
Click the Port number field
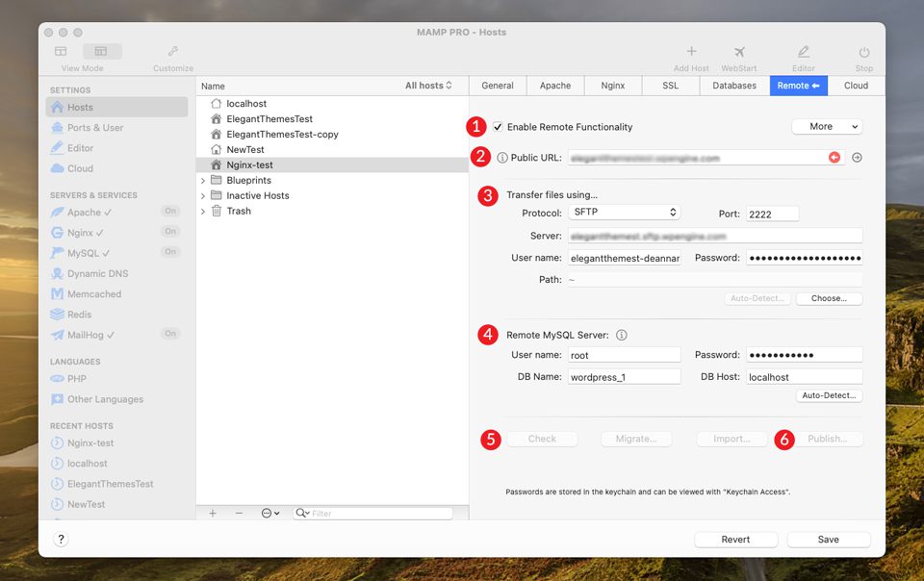(x=772, y=214)
